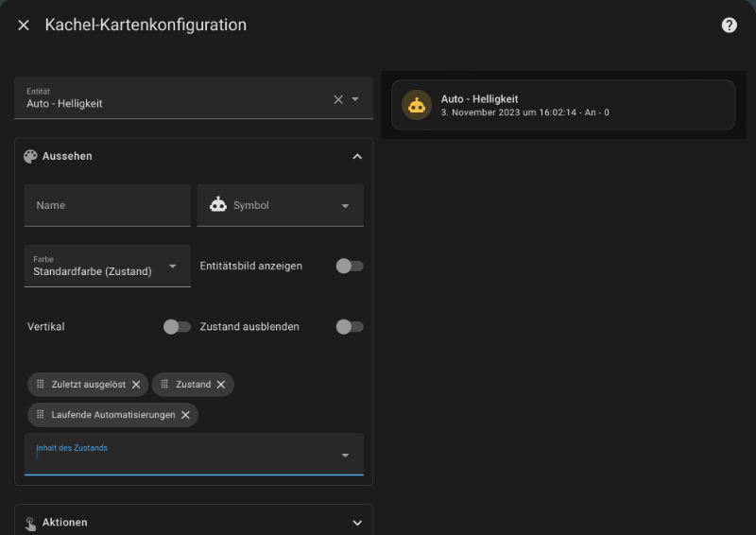Click drag handle on Zuletzt ausgelöst chip

(41, 385)
